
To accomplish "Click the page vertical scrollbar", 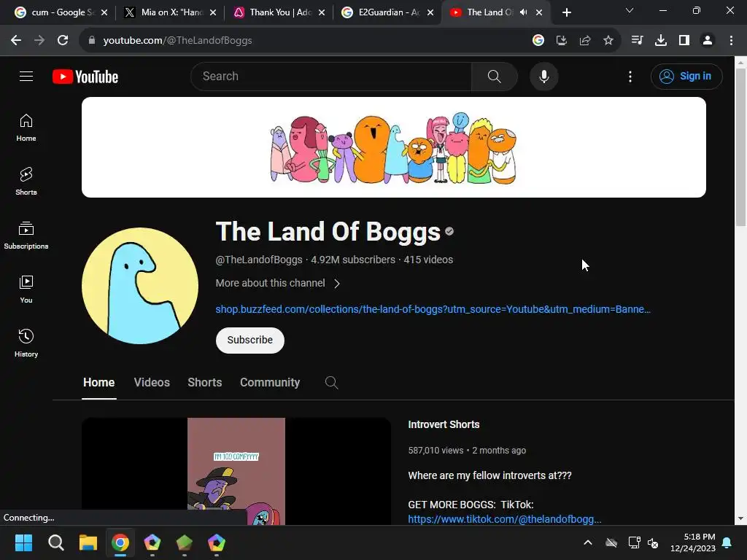I will (740, 147).
